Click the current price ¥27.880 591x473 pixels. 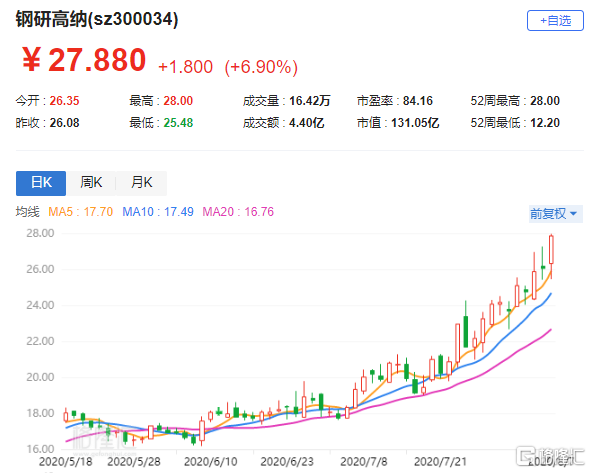[84, 60]
